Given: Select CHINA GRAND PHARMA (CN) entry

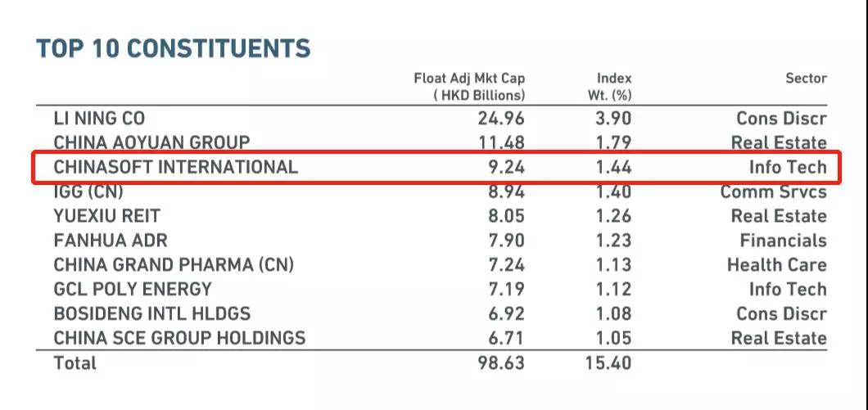Looking at the screenshot, I should (174, 265).
